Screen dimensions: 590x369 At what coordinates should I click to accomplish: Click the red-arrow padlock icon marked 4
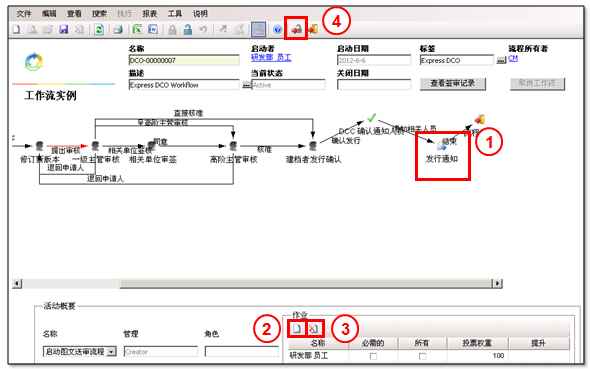coord(297,29)
